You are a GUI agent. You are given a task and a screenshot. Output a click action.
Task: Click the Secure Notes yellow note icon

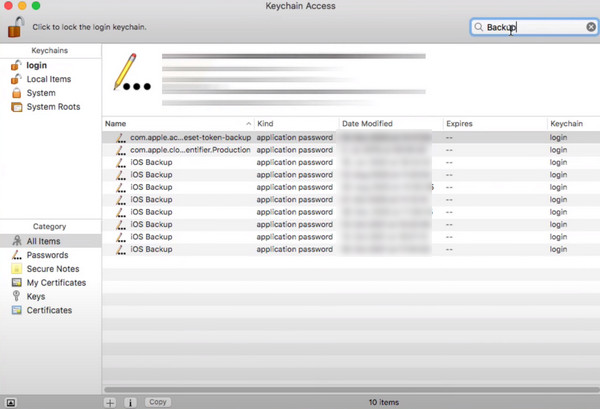coord(16,269)
